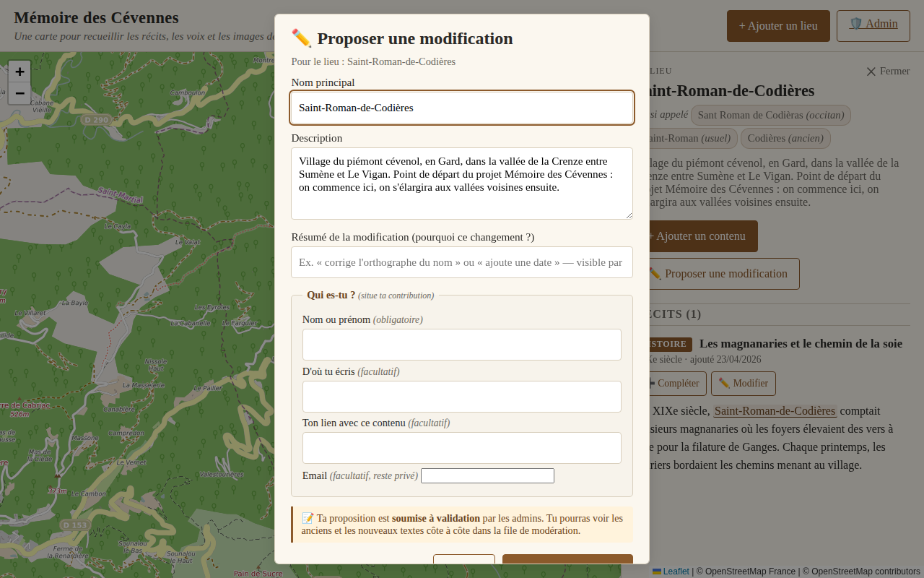Click the Email input field
The width and height of the screenshot is (924, 578).
click(487, 475)
